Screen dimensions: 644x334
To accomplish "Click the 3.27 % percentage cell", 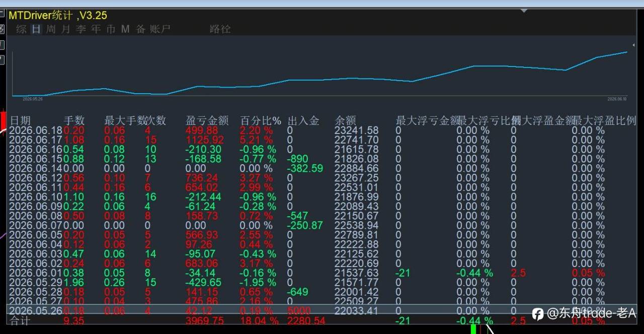I will coord(256,178).
